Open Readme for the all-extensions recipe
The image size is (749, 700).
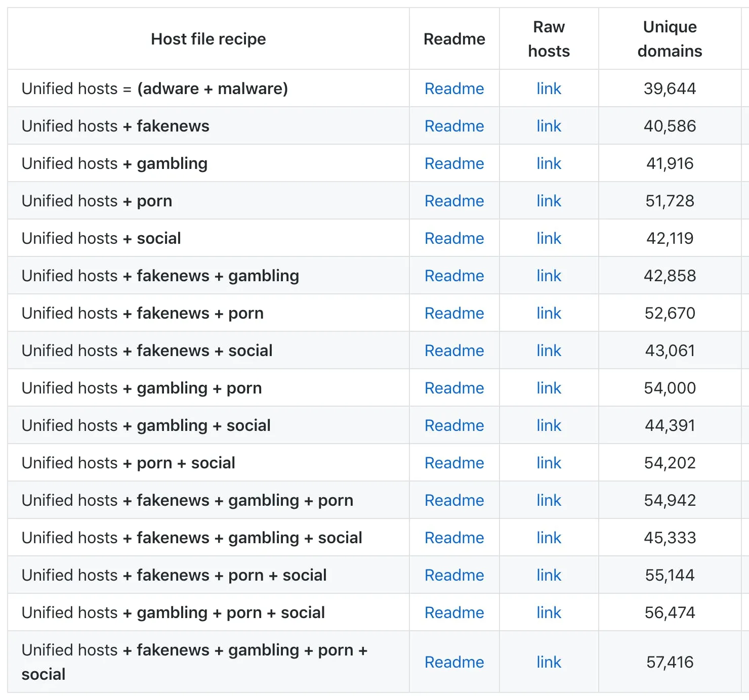pos(454,662)
